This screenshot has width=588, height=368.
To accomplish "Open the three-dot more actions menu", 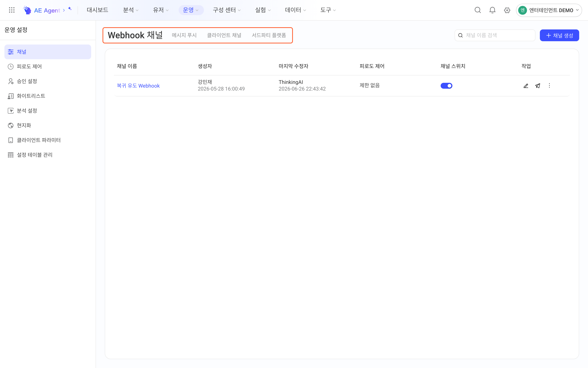I will pyautogui.click(x=549, y=85).
